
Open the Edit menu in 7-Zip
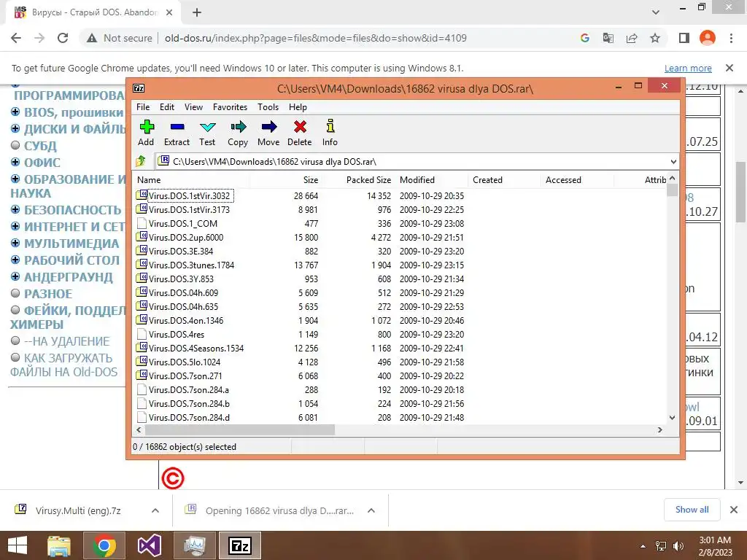[167, 107]
